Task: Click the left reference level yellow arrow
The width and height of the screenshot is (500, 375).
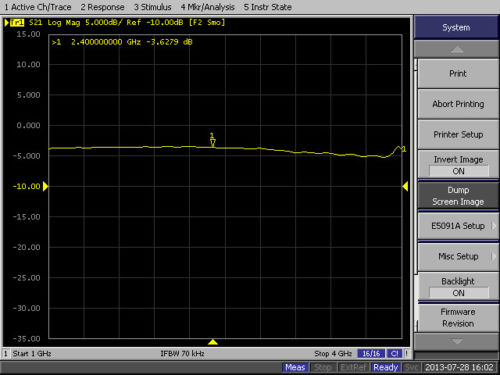Action: point(46,186)
